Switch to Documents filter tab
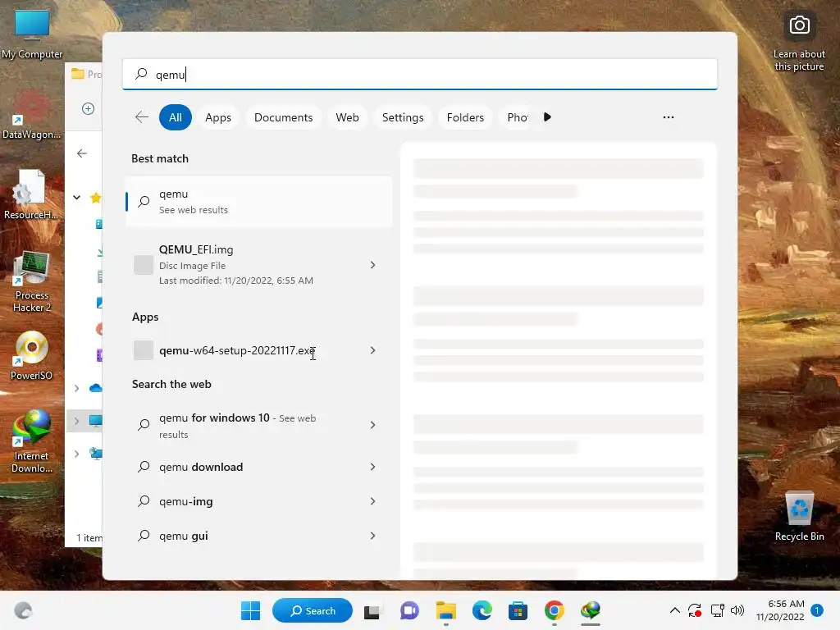This screenshot has width=840, height=630. (x=283, y=117)
